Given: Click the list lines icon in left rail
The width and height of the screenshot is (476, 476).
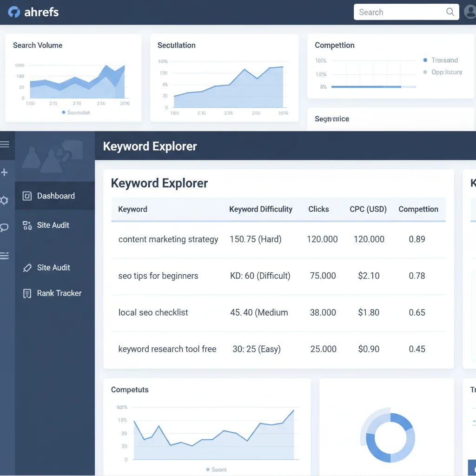Looking at the screenshot, I should (4, 256).
